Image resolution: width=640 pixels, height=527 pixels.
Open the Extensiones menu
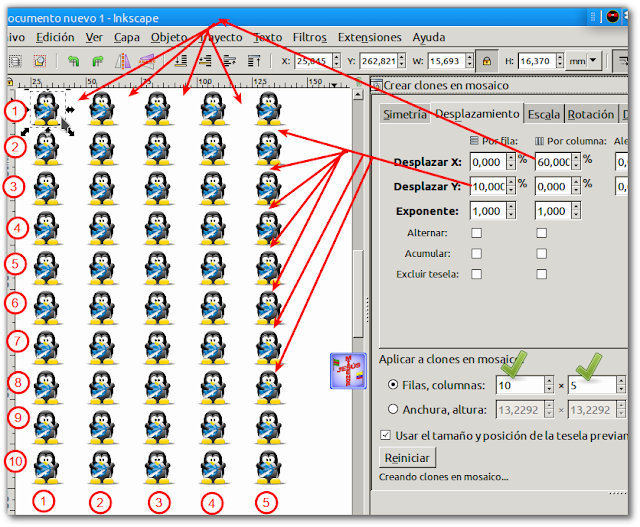click(369, 37)
